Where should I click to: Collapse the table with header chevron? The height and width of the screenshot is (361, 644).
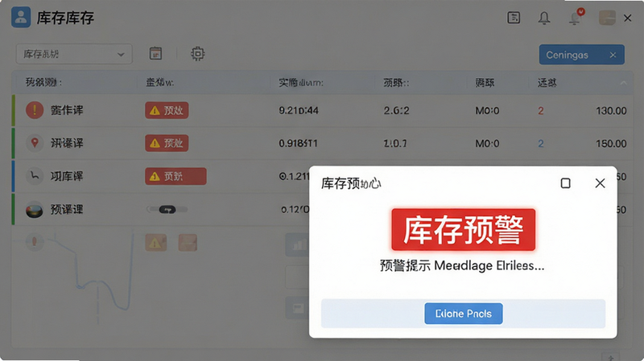click(623, 83)
